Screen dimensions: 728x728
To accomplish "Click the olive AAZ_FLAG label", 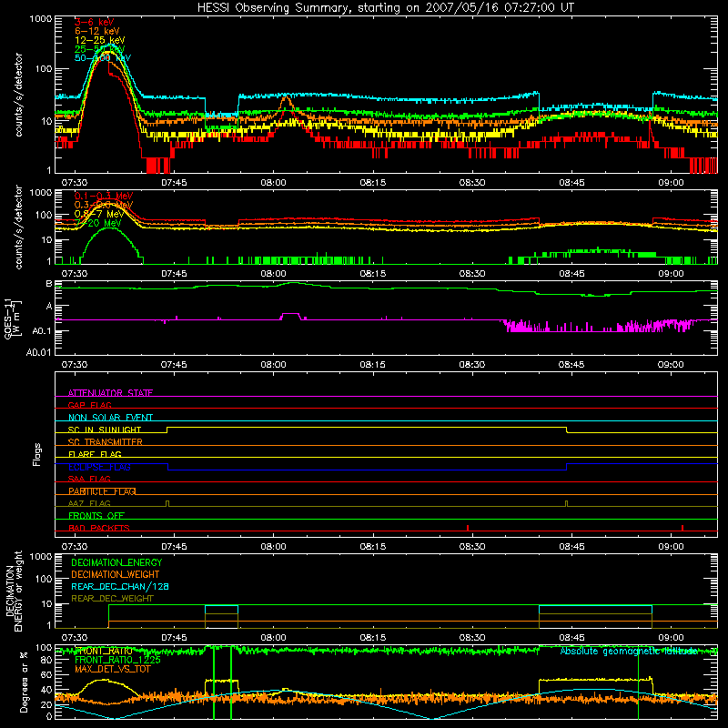I will coord(89,503).
